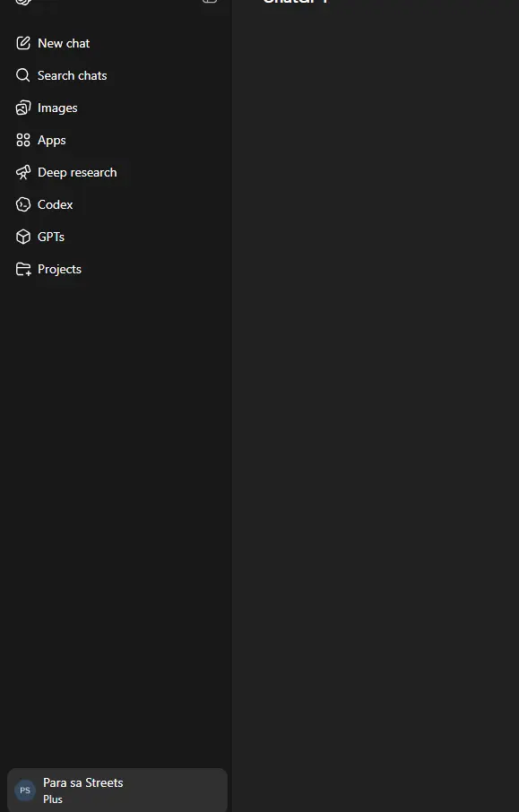This screenshot has width=519, height=812.
Task: Go to the Images label
Action: pos(57,108)
